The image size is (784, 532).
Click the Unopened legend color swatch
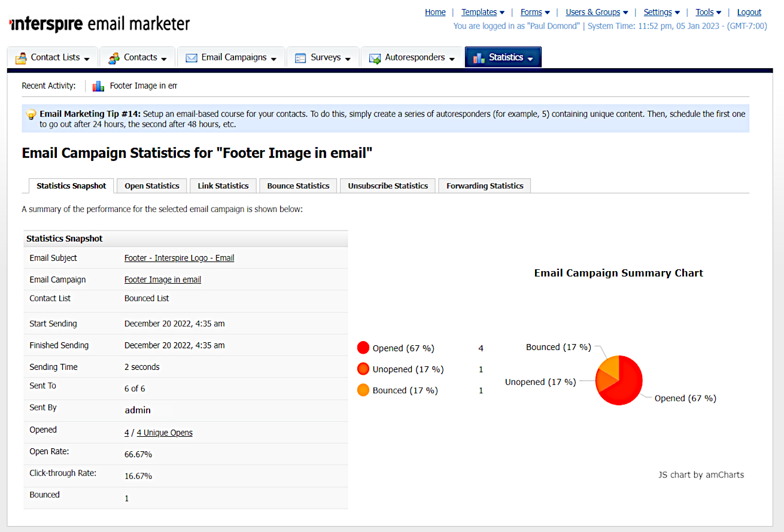363,369
